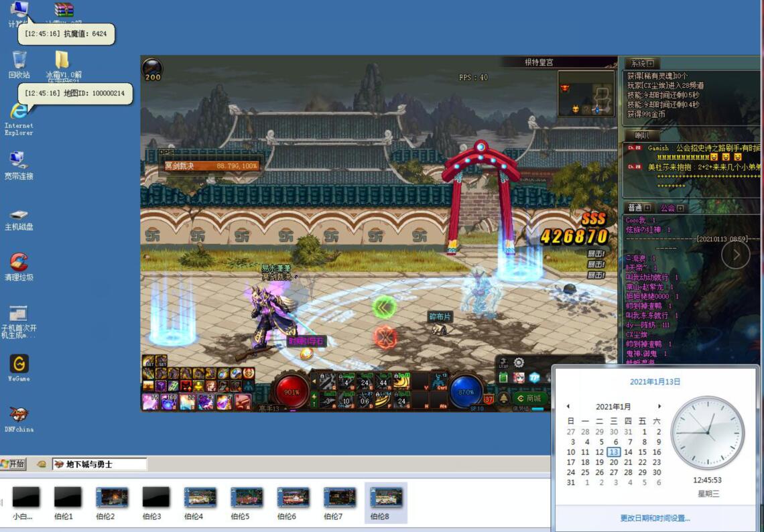764x532 pixels.
Task: Click the 疲劳值 fatigue bar under 商城
Action: 538,409
